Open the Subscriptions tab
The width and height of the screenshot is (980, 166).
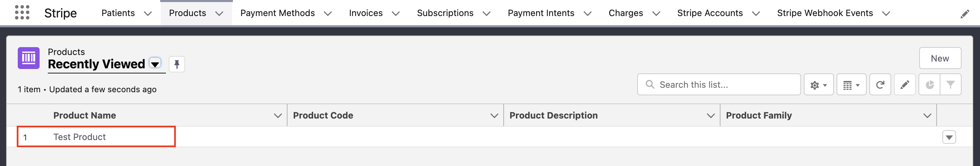point(445,13)
